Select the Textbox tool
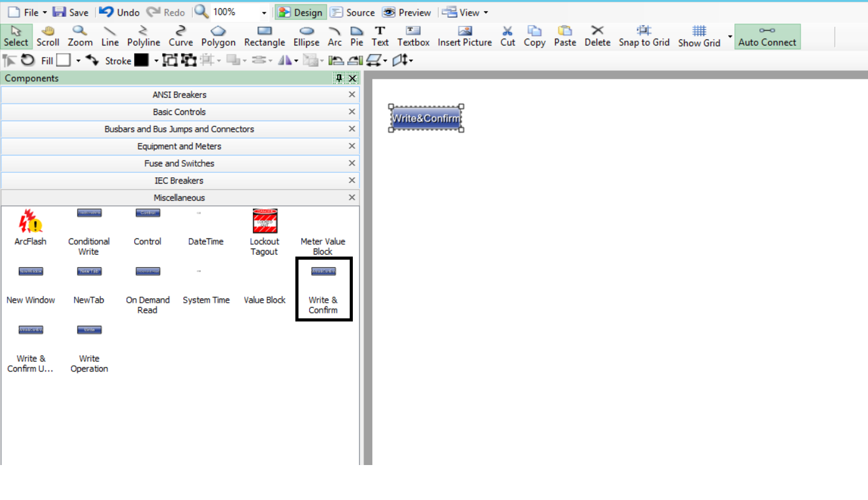Viewport: 868px width, 500px height. [x=413, y=36]
